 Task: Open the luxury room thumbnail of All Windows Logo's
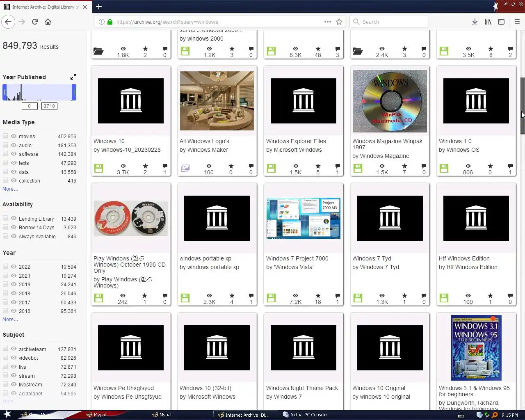[217, 101]
